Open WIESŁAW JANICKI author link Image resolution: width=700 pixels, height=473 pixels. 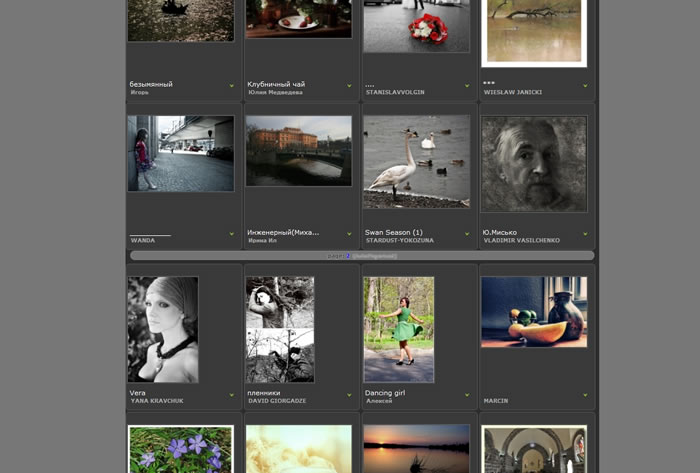[513, 92]
